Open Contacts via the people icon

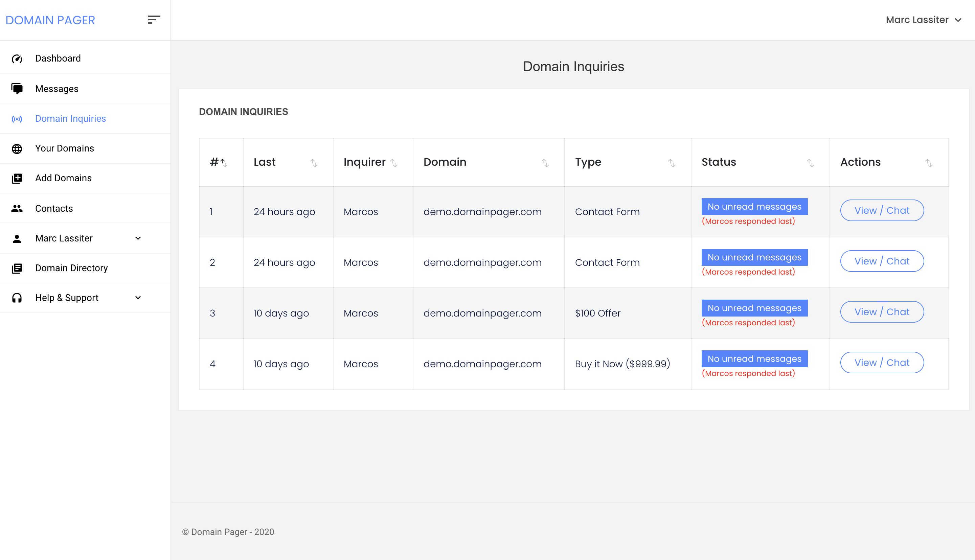tap(17, 208)
